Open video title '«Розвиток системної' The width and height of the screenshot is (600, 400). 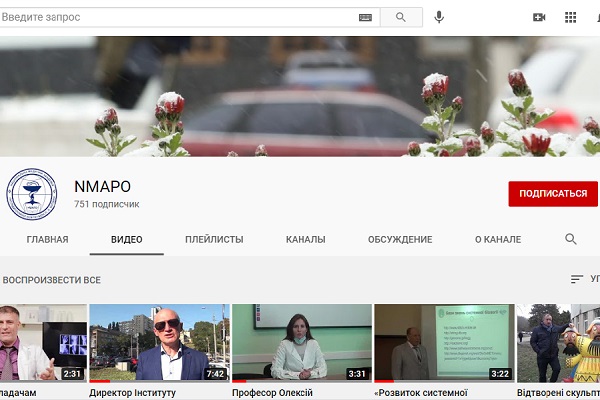coord(421,393)
